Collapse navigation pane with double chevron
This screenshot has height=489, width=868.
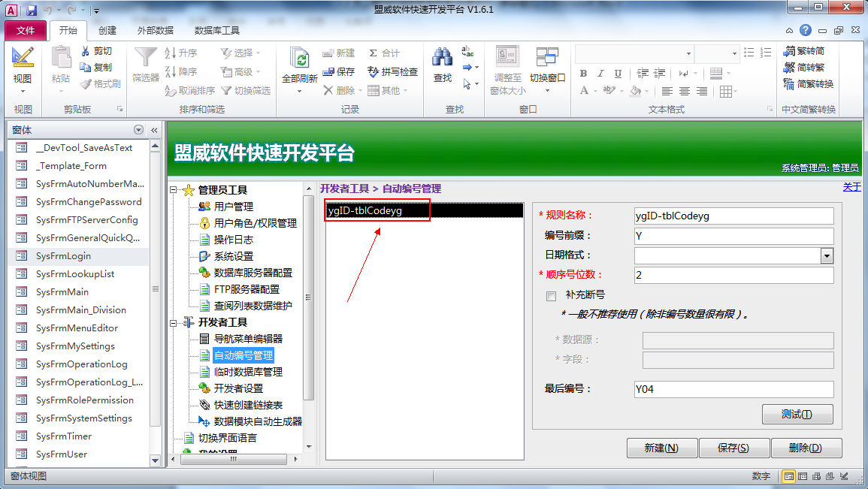pos(155,130)
